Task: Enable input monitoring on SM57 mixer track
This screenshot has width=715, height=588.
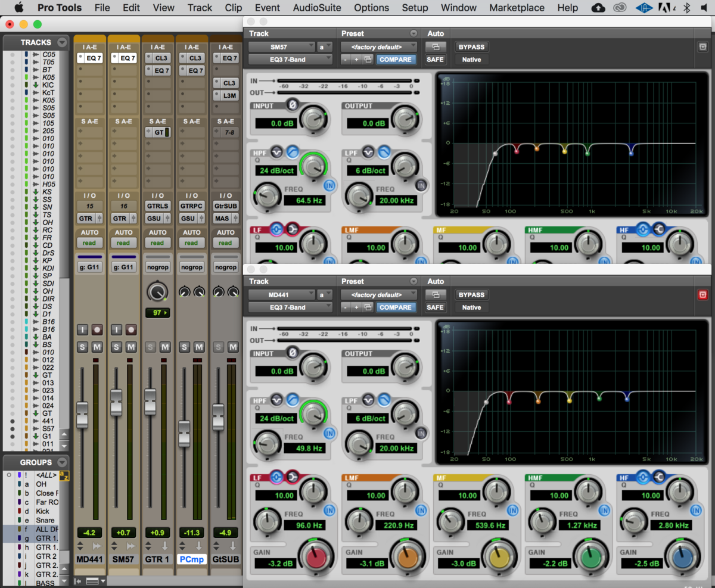Action: point(116,330)
